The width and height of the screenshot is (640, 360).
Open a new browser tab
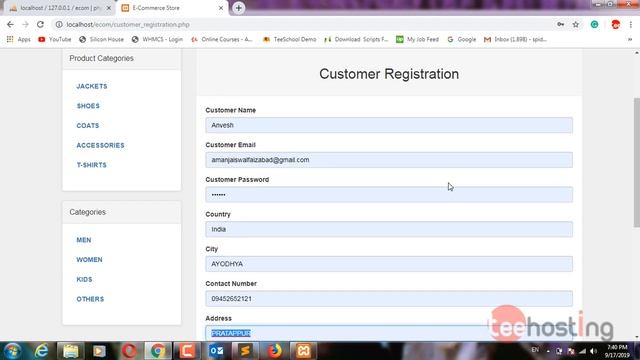tap(238, 8)
